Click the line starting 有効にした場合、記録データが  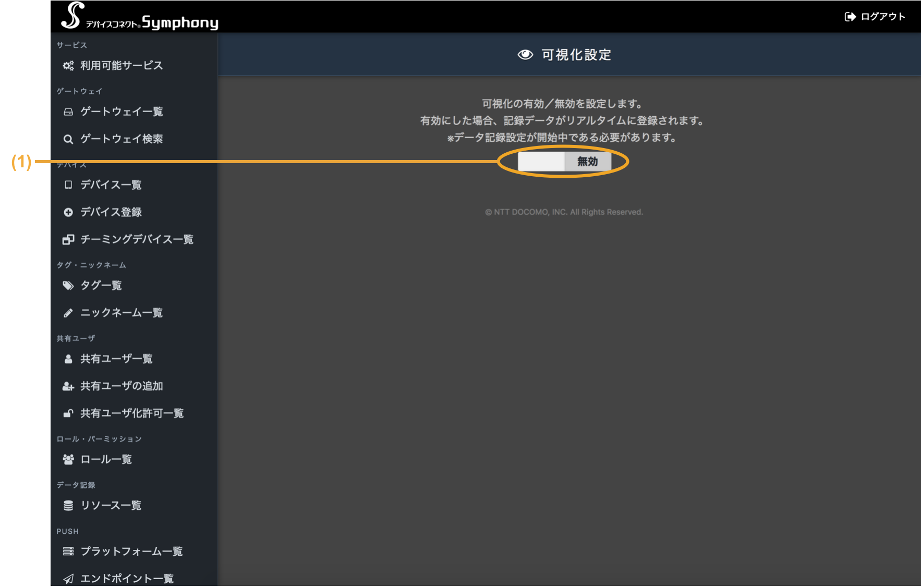(564, 120)
